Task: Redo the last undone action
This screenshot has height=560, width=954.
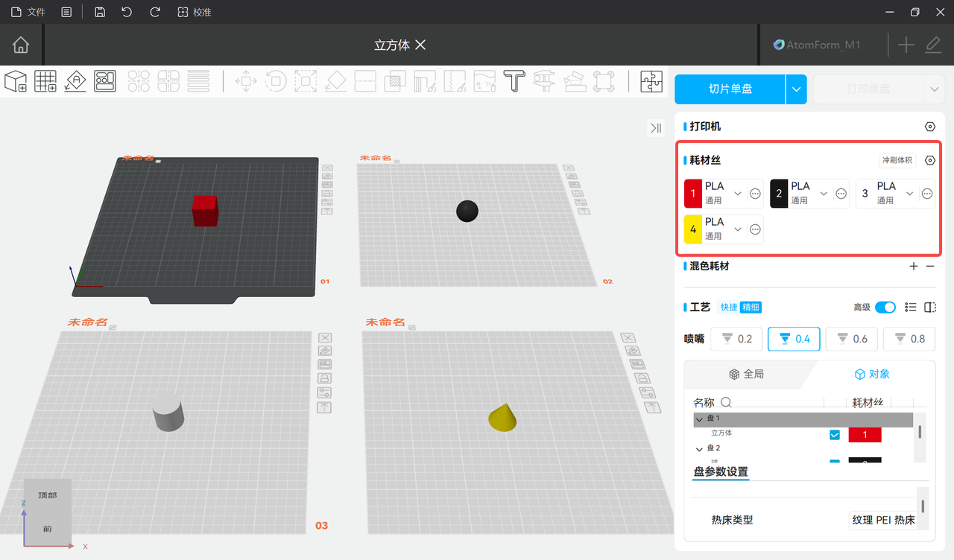Action: click(x=155, y=12)
